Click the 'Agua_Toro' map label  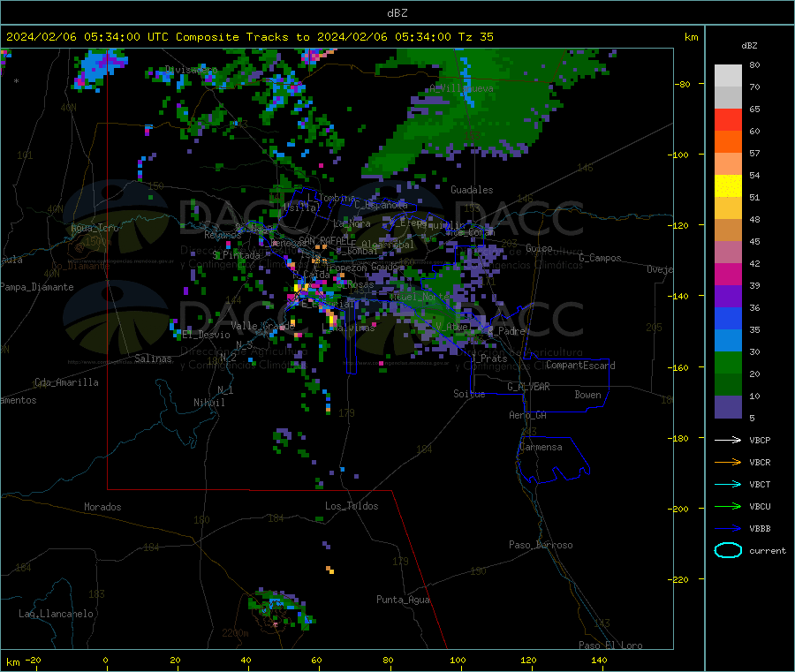click(95, 228)
